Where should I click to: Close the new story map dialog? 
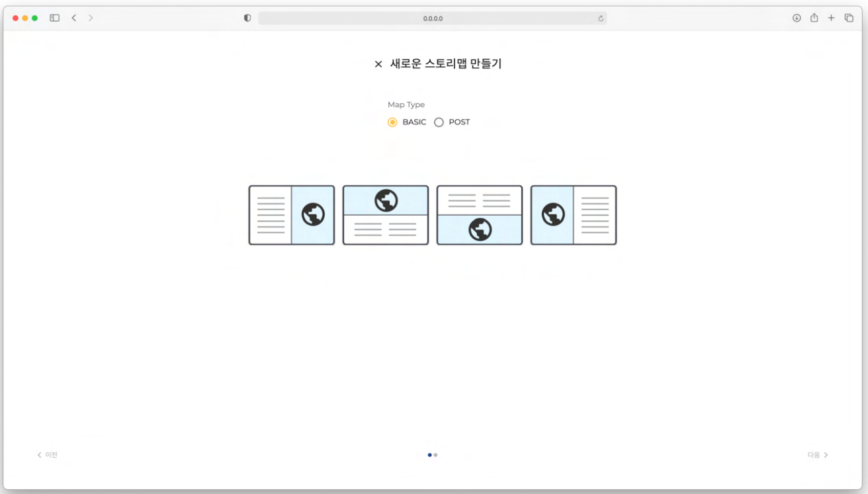(x=378, y=64)
